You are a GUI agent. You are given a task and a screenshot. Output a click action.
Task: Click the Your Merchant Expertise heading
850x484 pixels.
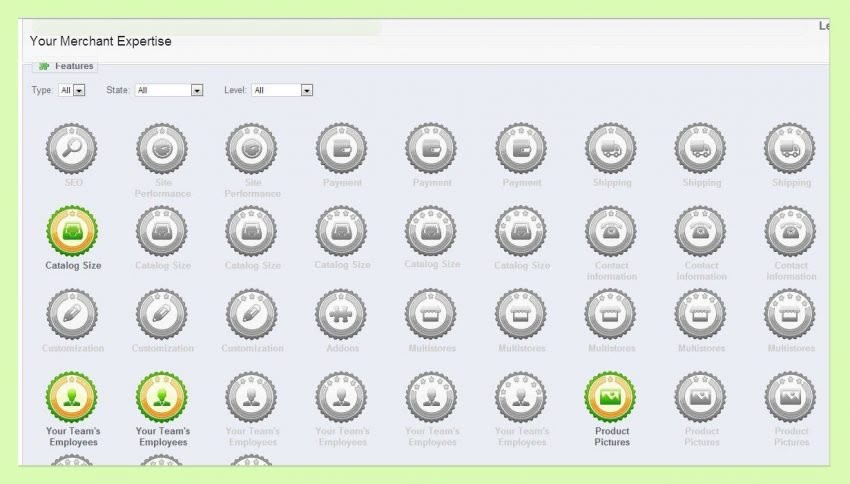click(x=100, y=41)
